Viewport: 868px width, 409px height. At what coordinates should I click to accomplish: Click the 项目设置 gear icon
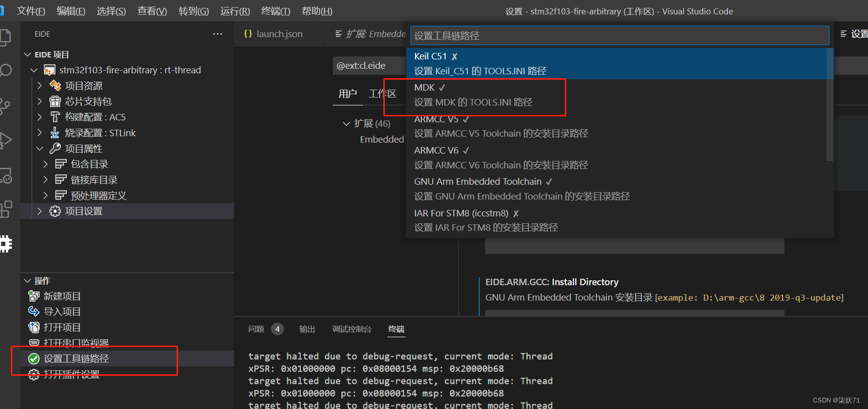(55, 211)
